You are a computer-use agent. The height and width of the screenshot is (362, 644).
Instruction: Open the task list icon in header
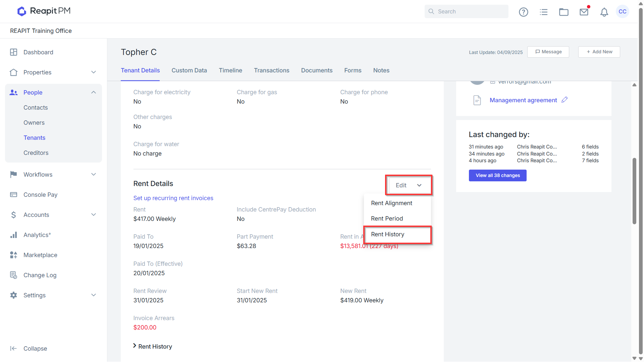(544, 12)
